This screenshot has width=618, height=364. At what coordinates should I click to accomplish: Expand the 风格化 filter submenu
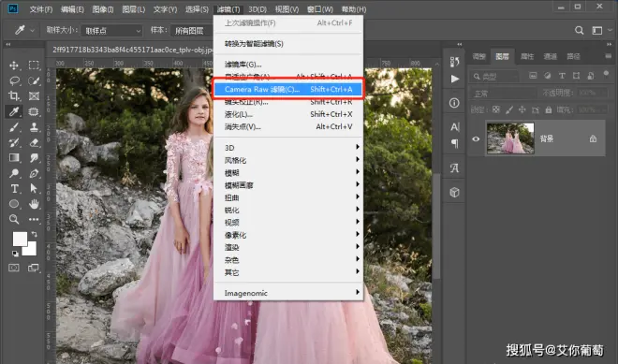pyautogui.click(x=288, y=160)
